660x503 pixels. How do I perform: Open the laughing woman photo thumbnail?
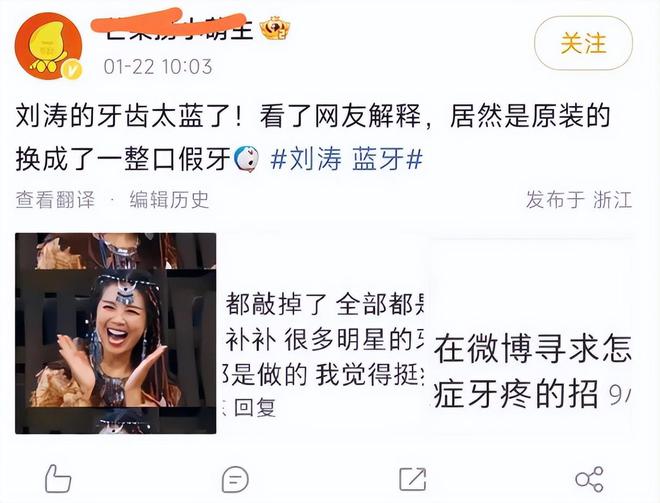pos(116,333)
